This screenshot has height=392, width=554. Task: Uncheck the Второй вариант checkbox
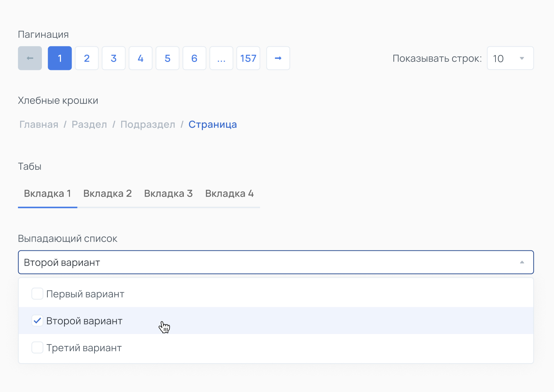(x=37, y=321)
